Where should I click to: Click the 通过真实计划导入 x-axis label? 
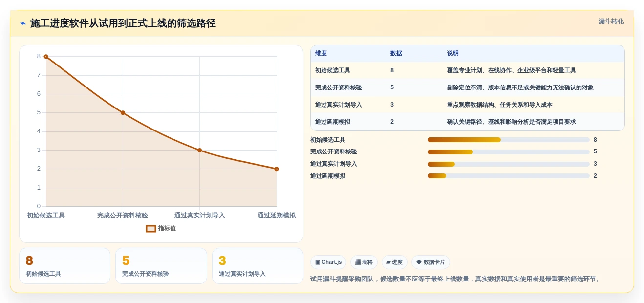tap(199, 216)
